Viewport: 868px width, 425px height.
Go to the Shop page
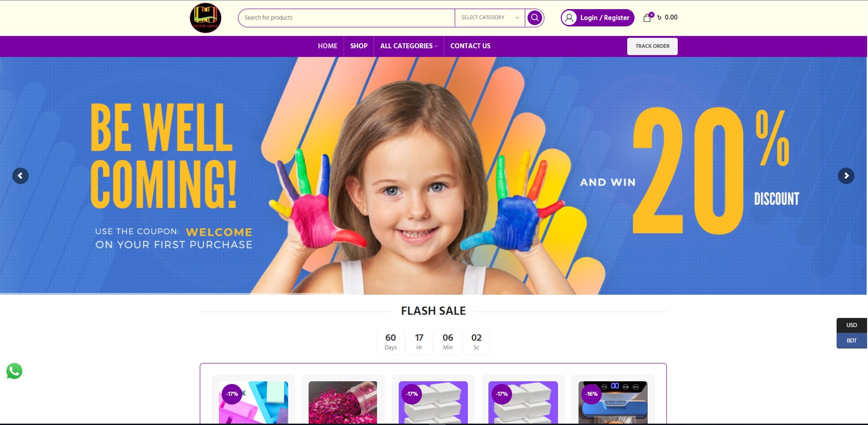point(359,46)
